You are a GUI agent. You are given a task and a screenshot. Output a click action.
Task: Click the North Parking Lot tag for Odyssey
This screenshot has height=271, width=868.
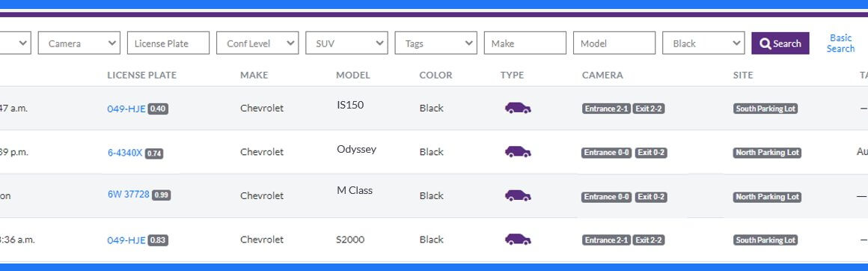click(767, 153)
